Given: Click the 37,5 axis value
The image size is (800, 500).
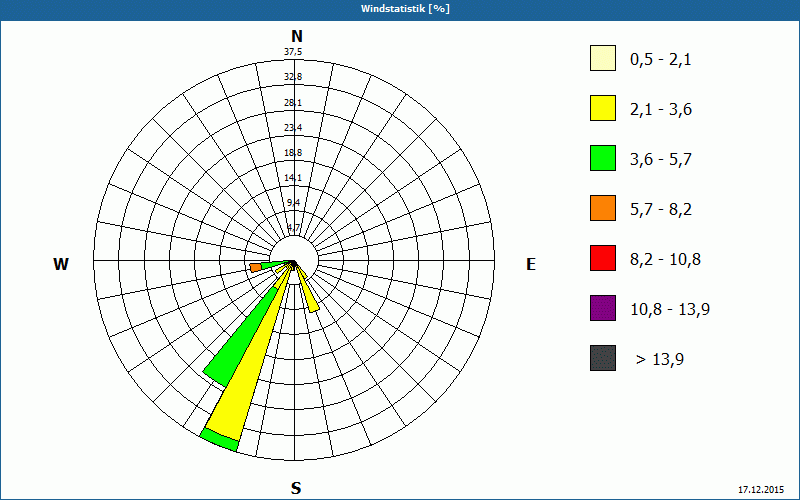Looking at the screenshot, I should coord(293,52).
